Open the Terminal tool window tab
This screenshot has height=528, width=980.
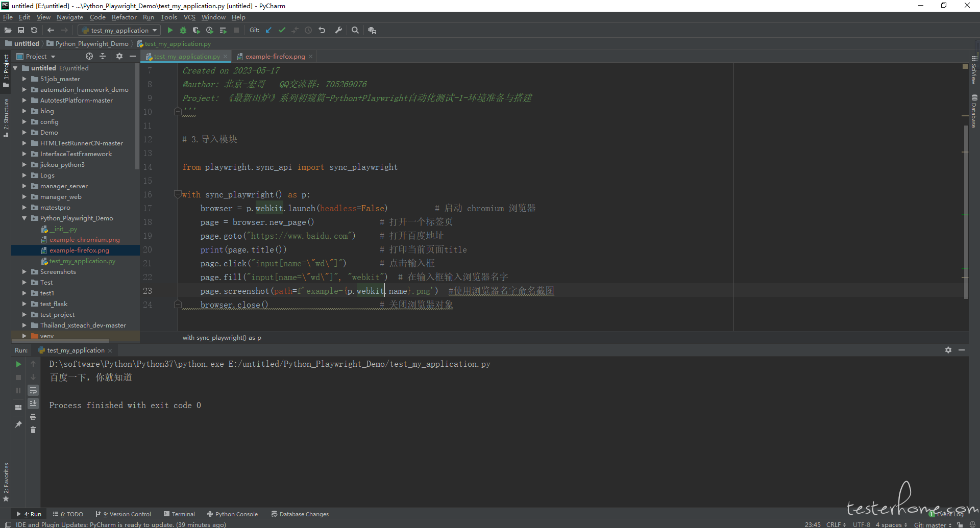point(179,514)
